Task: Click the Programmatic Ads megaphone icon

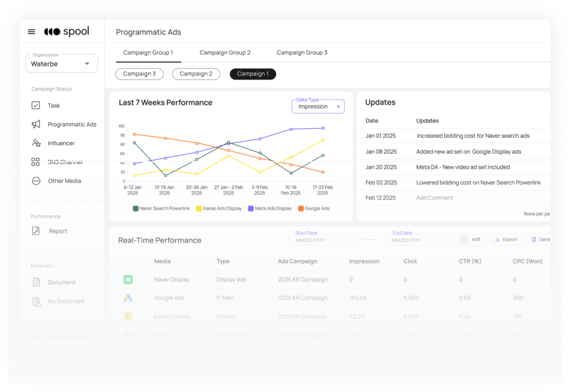Action: (x=36, y=124)
